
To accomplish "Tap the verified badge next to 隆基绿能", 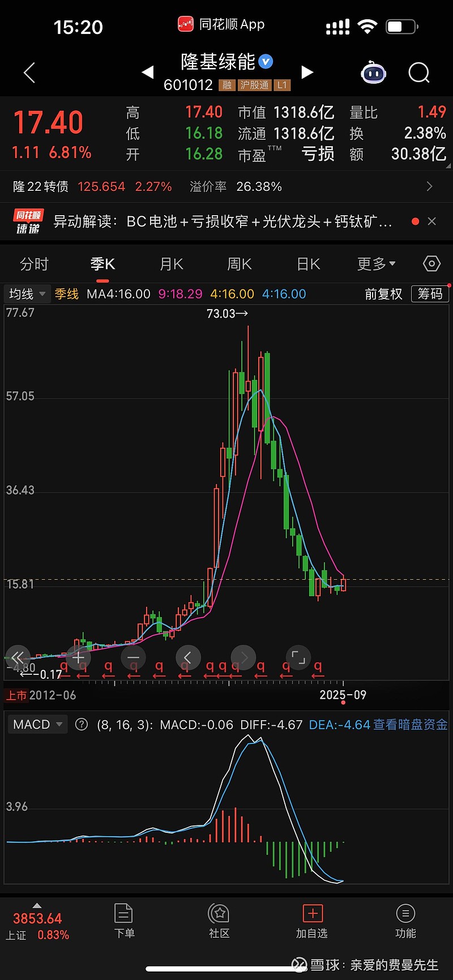I will click(x=266, y=61).
